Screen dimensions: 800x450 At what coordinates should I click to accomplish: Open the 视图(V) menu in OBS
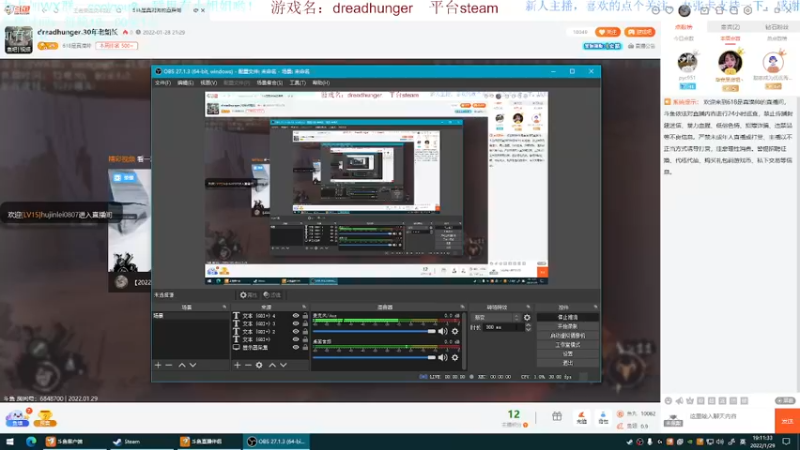(x=208, y=83)
